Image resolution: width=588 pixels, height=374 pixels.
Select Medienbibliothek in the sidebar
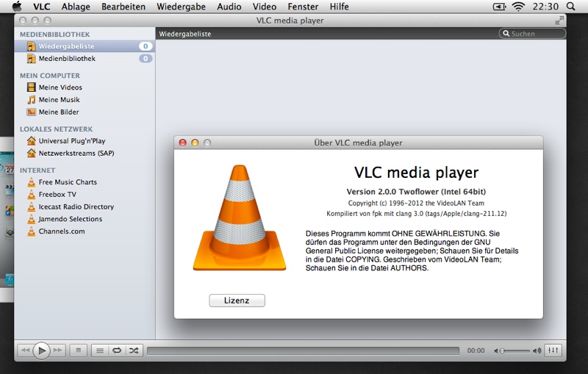[x=67, y=59]
